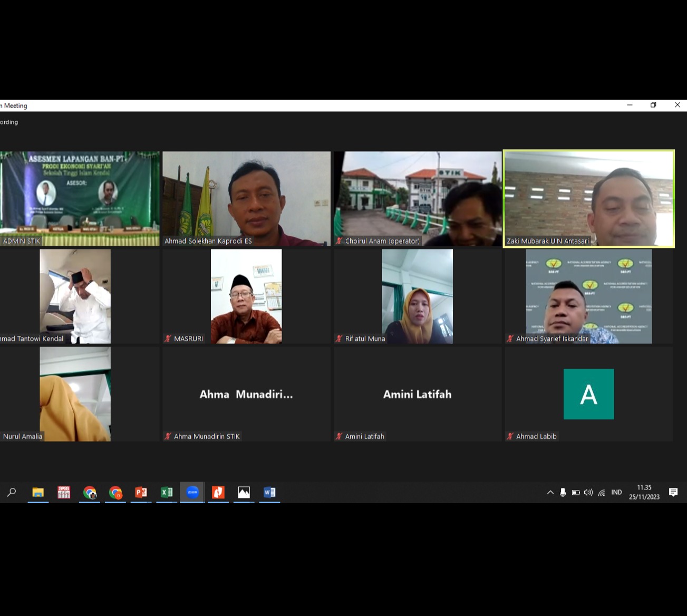Click the taskbar search magnifier icon

12,492
